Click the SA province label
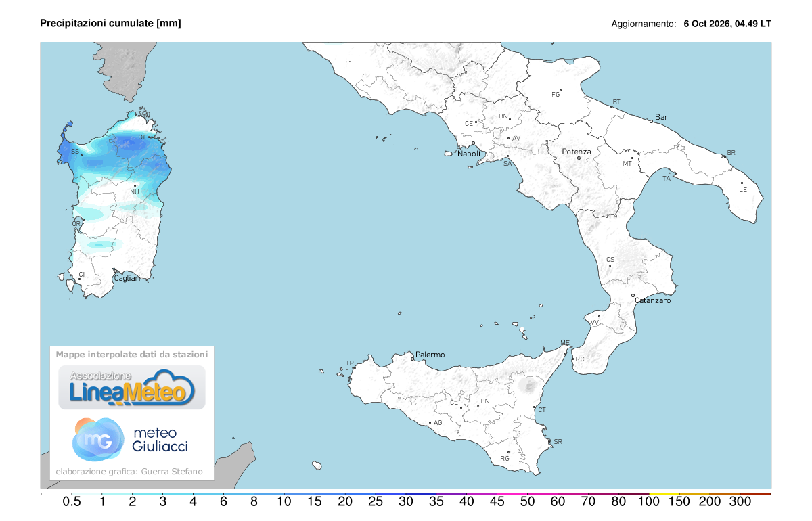Screen dimensions: 812x521 pos(507,162)
